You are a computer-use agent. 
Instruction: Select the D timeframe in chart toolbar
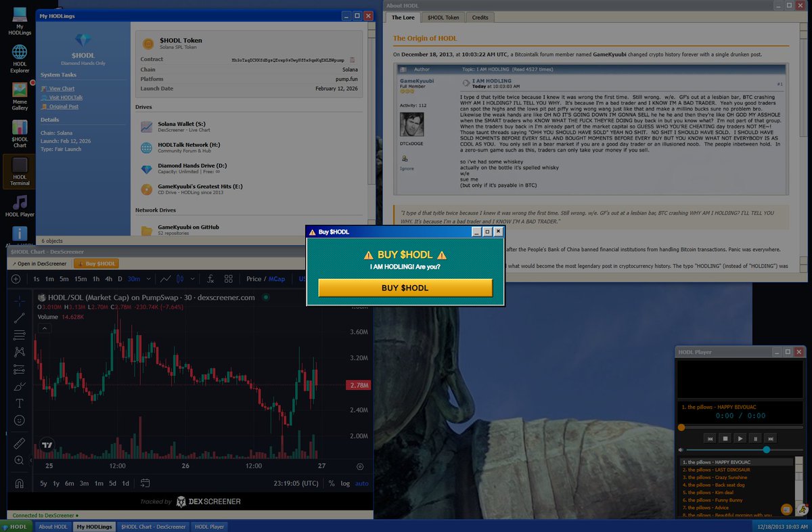[x=120, y=279]
